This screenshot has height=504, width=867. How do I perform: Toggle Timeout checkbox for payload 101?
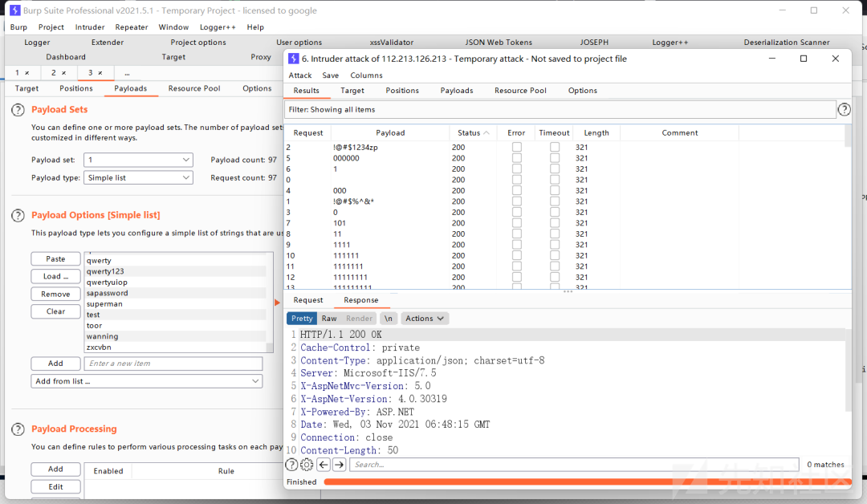coord(555,223)
